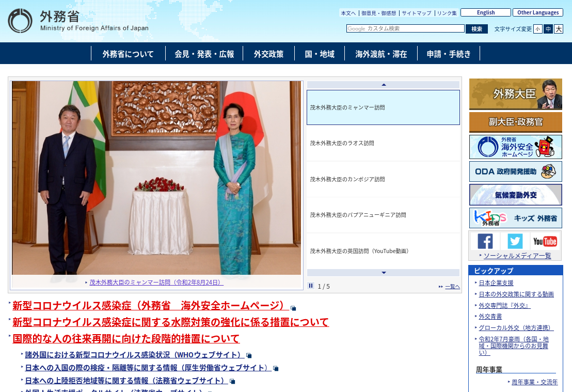Open the 令和2年7月豪雨 condolences link

514,346
